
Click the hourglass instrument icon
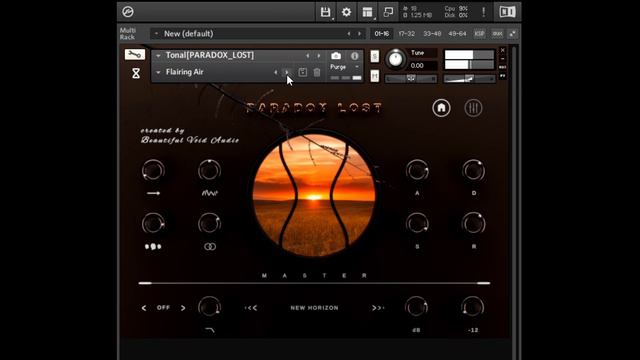point(136,73)
